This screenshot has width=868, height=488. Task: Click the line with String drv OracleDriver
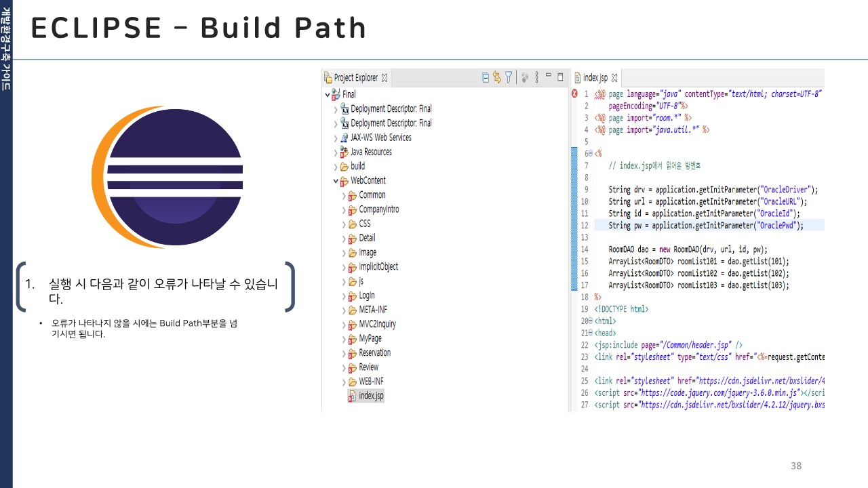(713, 190)
